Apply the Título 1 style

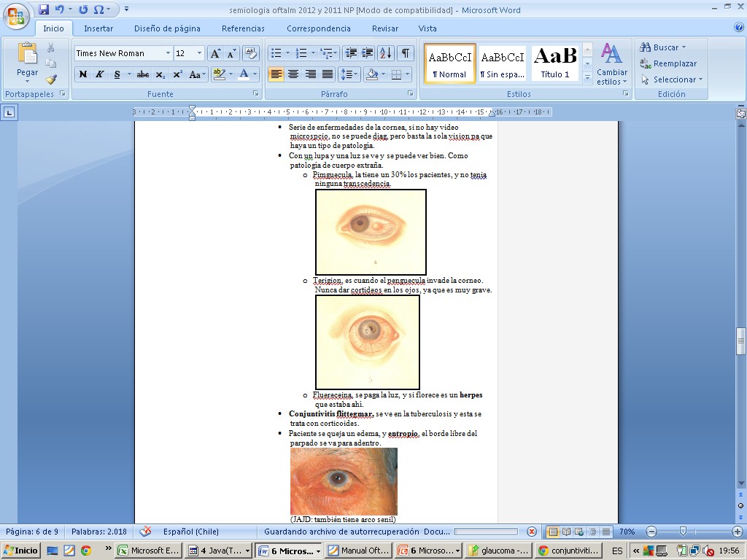click(554, 63)
